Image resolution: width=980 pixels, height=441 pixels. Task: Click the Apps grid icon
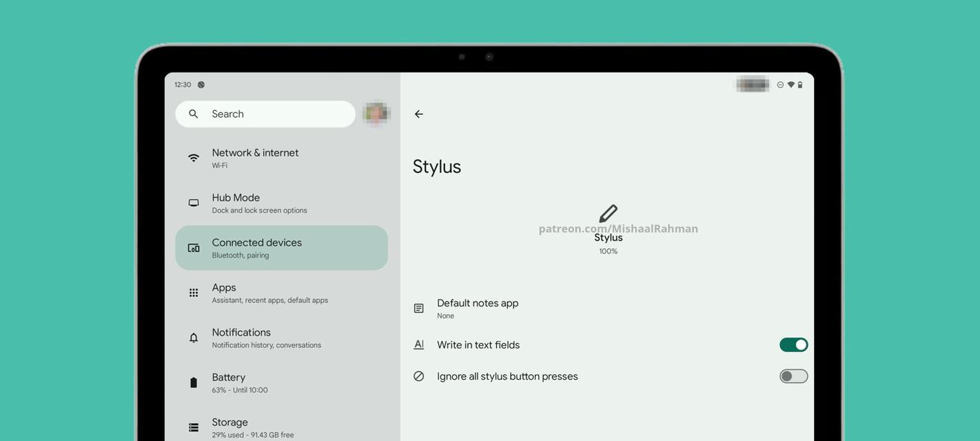tap(194, 293)
